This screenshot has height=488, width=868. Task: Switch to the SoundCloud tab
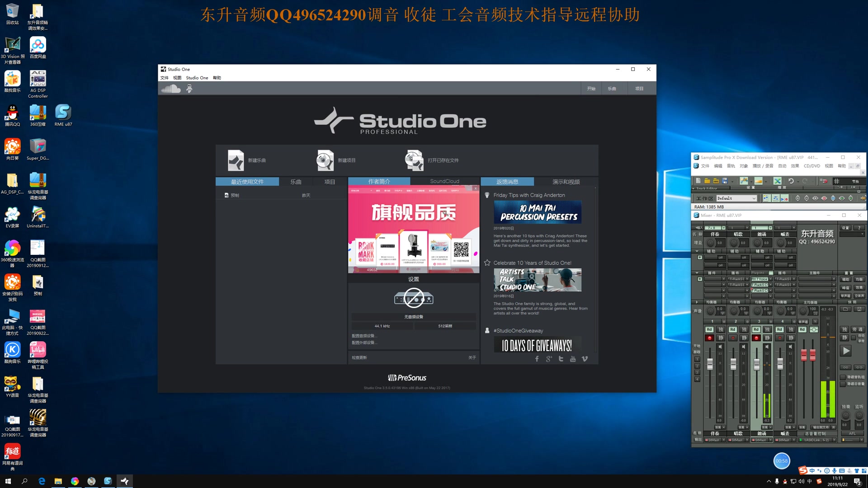444,181
